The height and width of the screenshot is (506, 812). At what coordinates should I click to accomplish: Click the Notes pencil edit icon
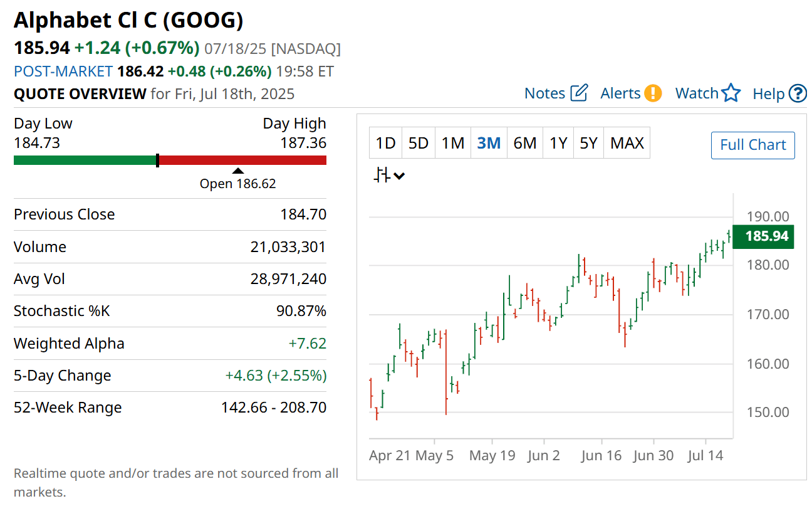pyautogui.click(x=580, y=93)
